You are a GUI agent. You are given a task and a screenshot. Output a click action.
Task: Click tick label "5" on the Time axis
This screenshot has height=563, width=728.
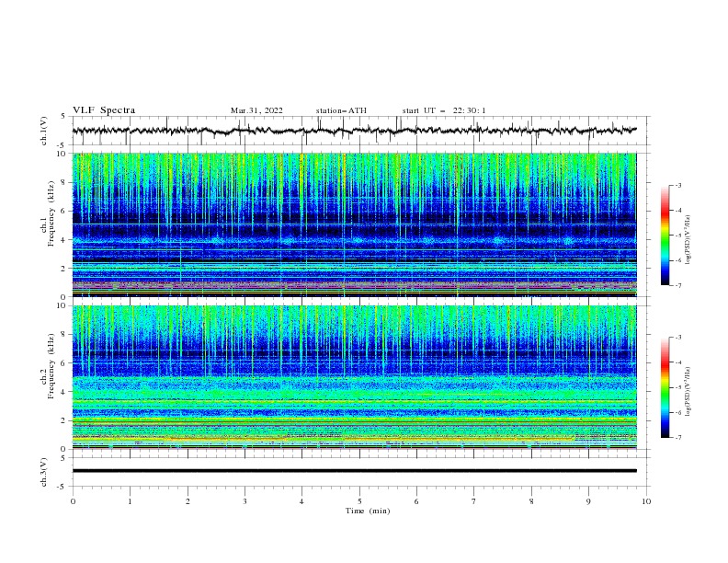359,501
